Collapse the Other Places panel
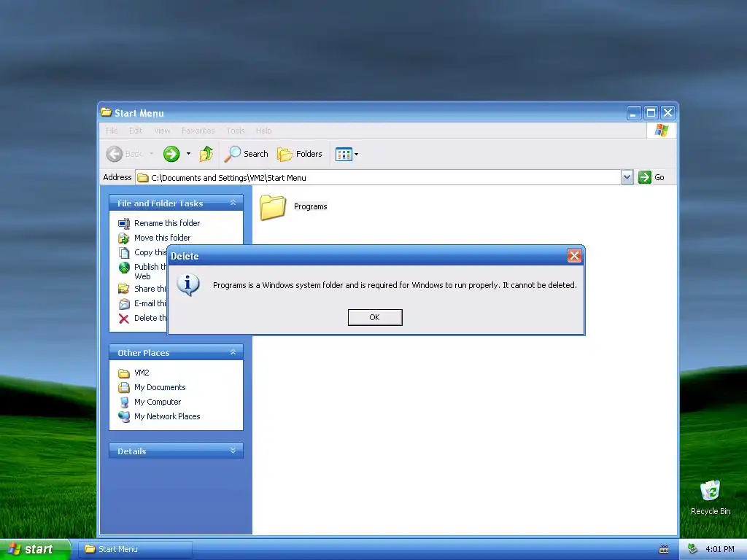The width and height of the screenshot is (747, 560). (x=233, y=352)
